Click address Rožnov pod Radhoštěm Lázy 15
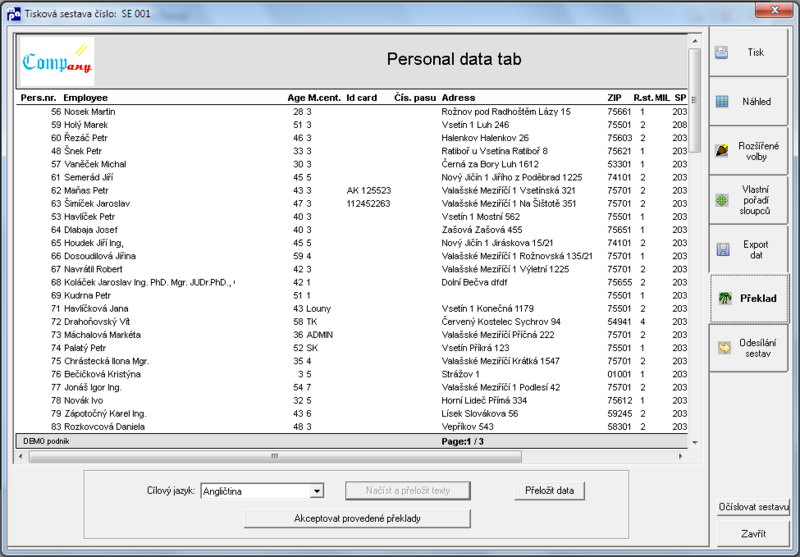 pos(506,112)
